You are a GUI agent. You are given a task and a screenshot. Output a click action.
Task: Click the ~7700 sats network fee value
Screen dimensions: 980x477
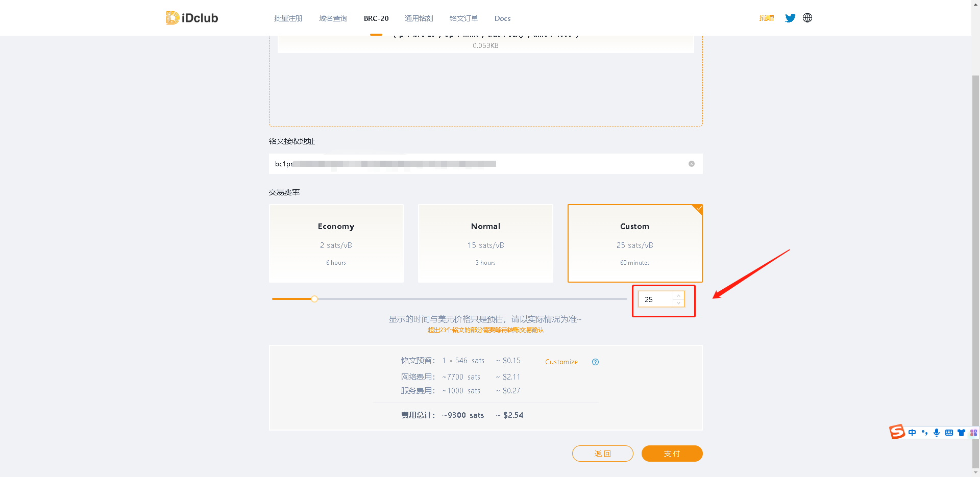461,377
